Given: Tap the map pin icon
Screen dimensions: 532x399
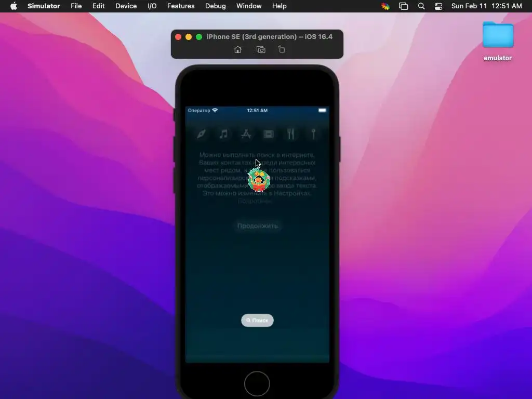Looking at the screenshot, I should 313,134.
